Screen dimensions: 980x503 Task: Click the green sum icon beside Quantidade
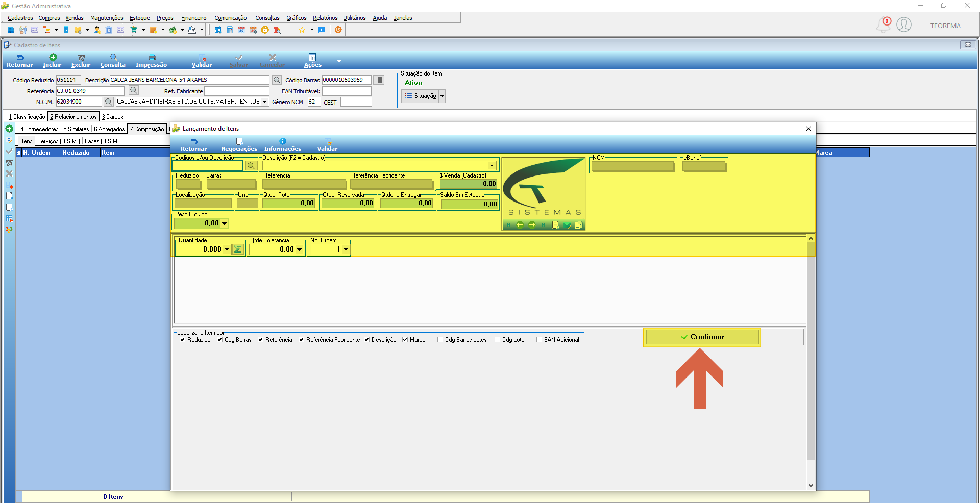coord(238,249)
